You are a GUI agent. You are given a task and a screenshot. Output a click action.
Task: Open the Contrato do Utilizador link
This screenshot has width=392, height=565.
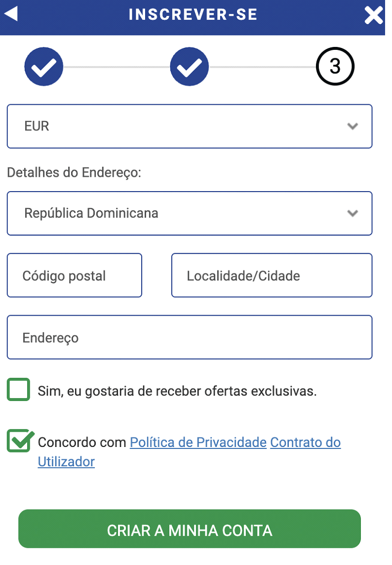click(306, 443)
